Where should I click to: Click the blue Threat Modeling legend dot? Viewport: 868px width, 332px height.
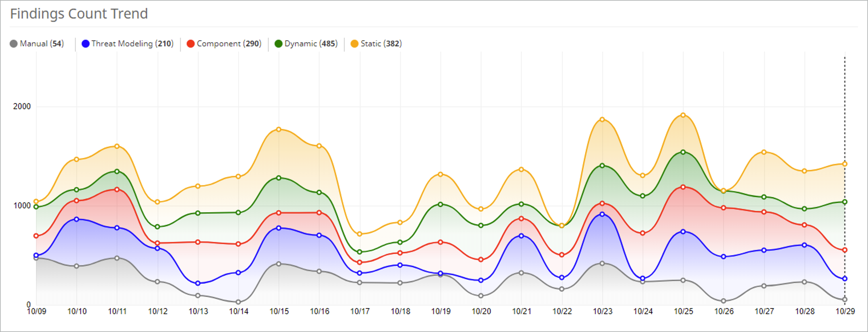[x=85, y=44]
